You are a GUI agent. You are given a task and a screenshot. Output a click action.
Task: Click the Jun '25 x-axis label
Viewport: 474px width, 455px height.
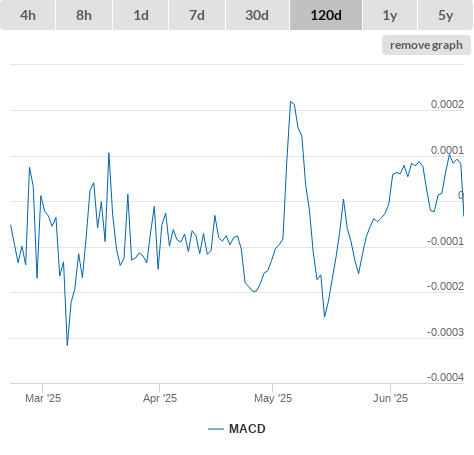pos(390,398)
